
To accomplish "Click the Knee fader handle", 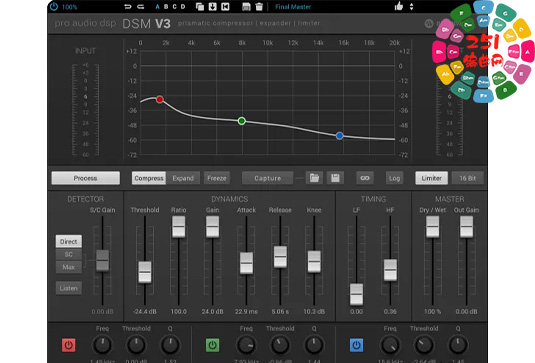I will click(x=314, y=262).
